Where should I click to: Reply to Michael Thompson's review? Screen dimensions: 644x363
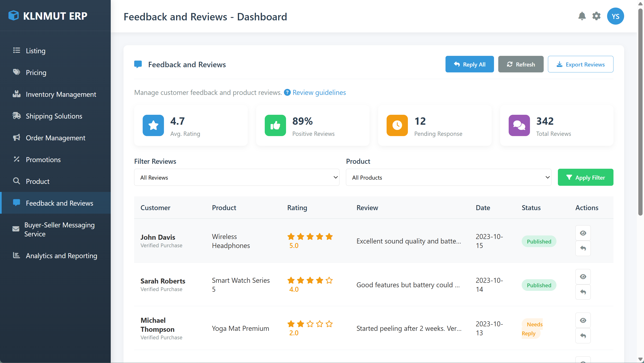pyautogui.click(x=583, y=336)
